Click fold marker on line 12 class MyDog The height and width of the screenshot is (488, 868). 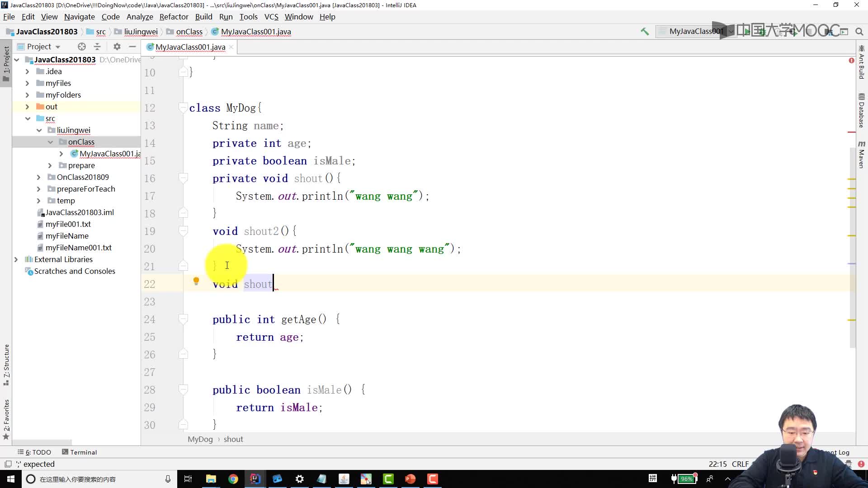[x=183, y=108]
